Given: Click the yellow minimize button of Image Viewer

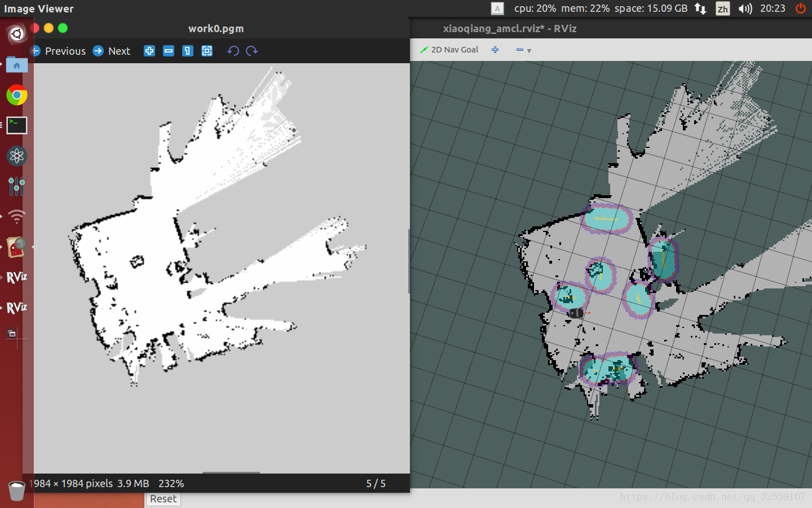Looking at the screenshot, I should tap(48, 28).
